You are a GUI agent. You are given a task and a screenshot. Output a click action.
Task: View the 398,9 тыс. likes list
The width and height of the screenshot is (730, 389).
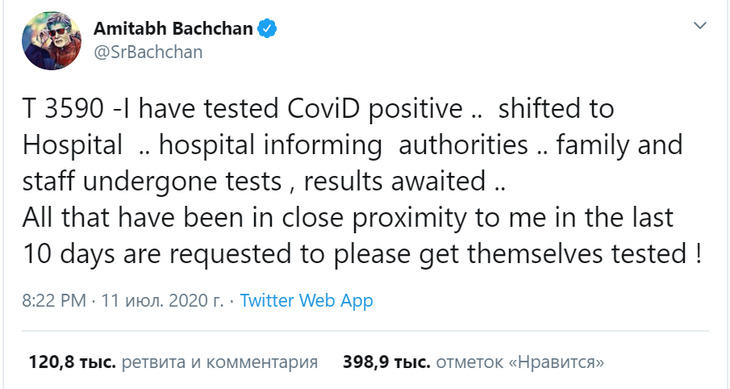tap(473, 362)
